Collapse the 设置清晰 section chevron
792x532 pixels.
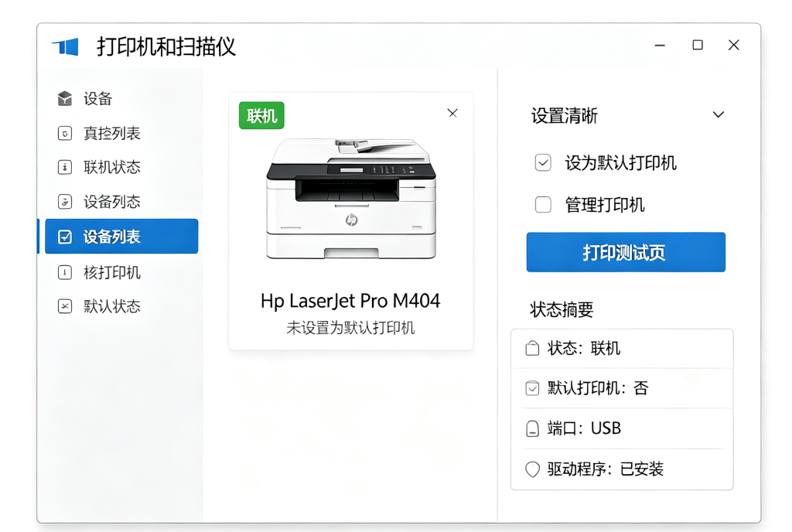click(x=719, y=115)
